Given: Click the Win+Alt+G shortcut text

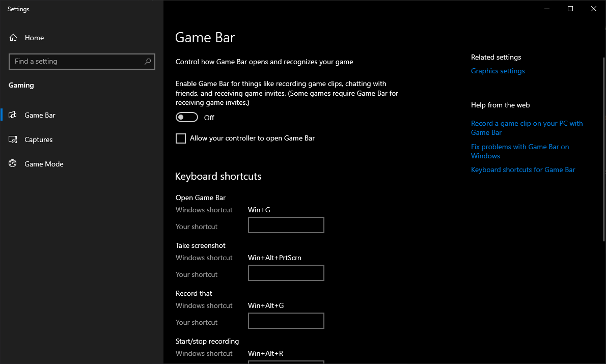Looking at the screenshot, I should [x=265, y=305].
